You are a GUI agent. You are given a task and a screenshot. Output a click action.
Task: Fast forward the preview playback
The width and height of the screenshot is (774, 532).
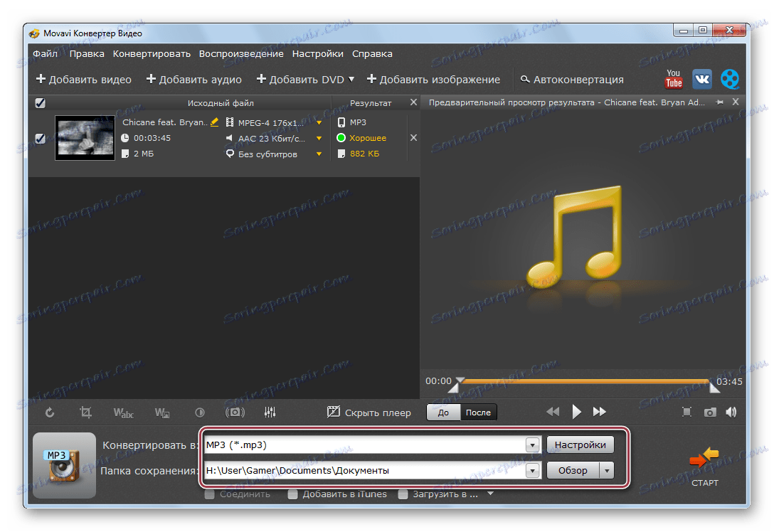[599, 412]
